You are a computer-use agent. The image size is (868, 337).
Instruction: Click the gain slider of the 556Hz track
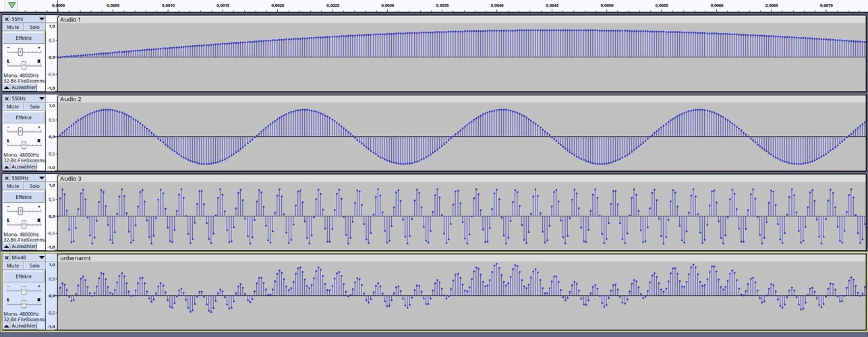pyautogui.click(x=24, y=131)
